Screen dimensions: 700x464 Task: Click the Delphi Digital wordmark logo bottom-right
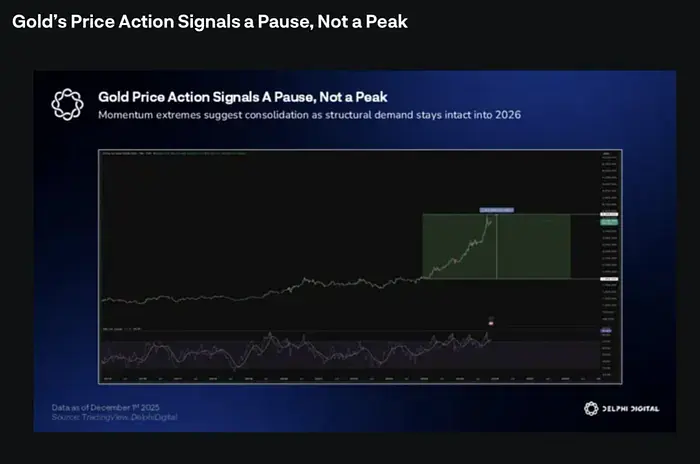coord(621,408)
